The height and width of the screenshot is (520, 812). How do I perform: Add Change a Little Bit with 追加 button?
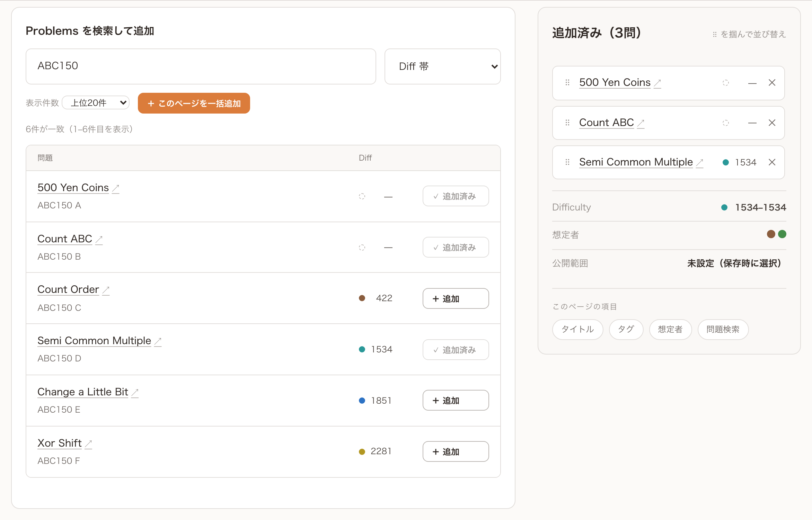[456, 401]
